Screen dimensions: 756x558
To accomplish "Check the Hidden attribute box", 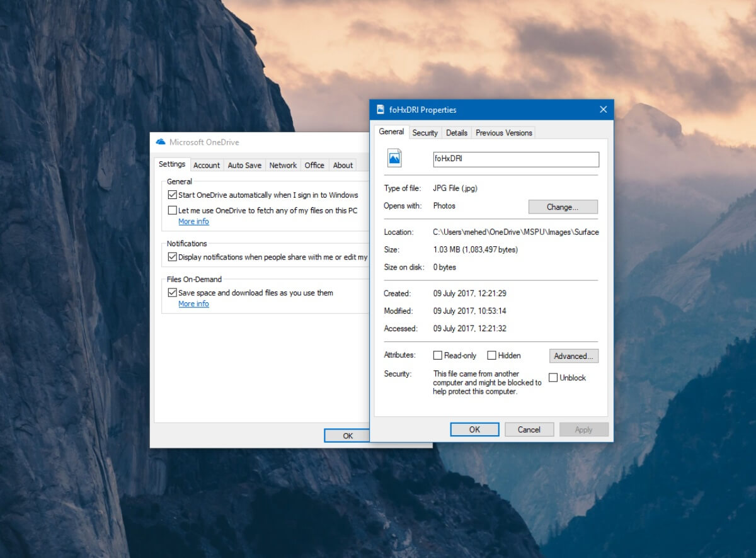I will (491, 355).
